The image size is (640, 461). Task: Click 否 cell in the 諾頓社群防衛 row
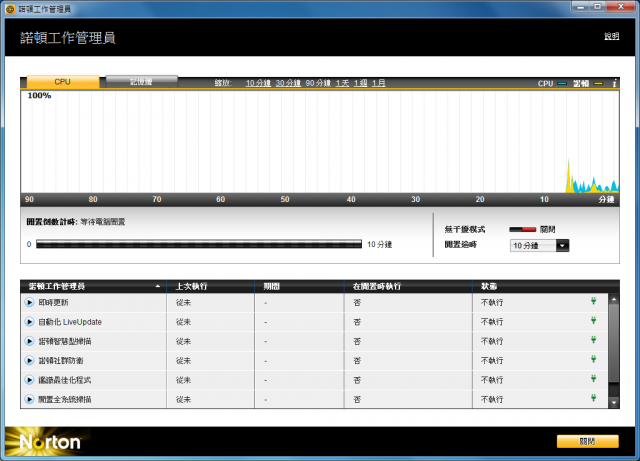coord(357,361)
